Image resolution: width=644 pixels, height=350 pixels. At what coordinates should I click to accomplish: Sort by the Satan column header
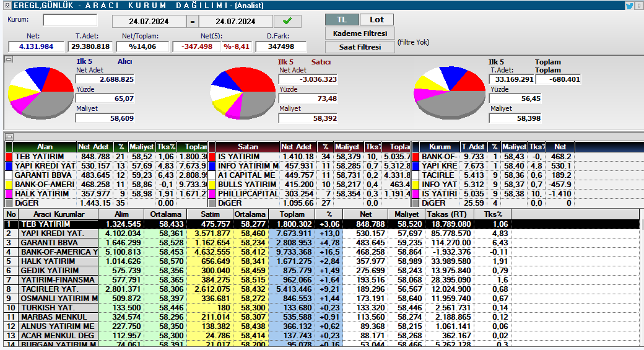tap(248, 147)
